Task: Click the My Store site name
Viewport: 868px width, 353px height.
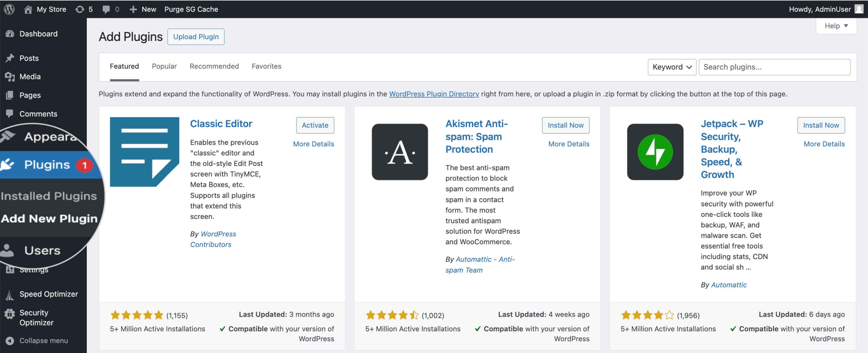Action: (x=52, y=9)
